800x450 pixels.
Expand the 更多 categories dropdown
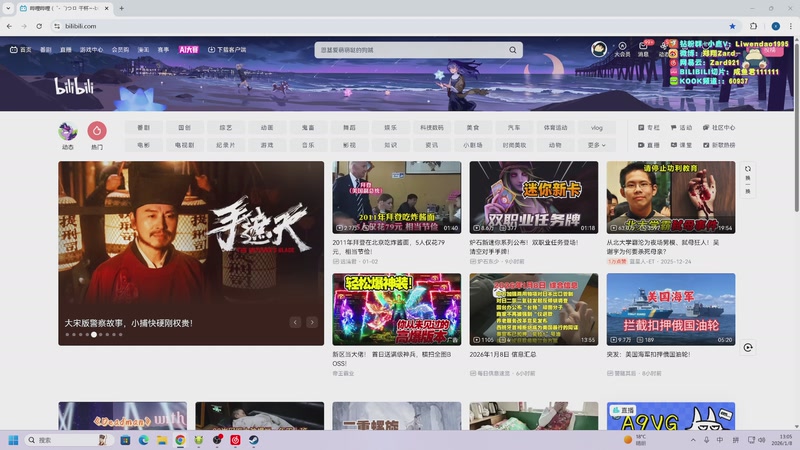coord(597,145)
